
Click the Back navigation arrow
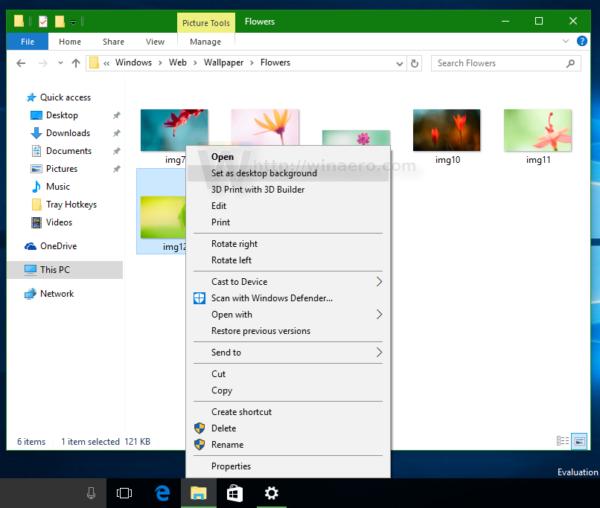click(x=21, y=63)
